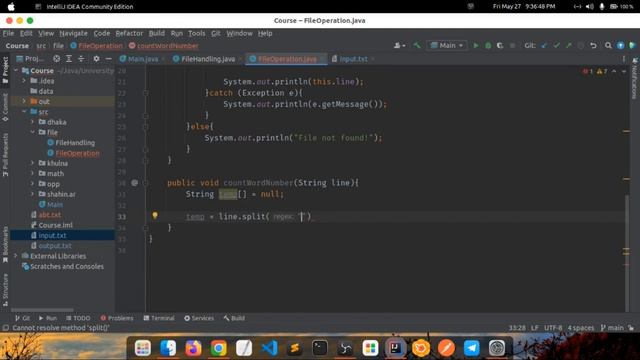Screen dimensions: 640x360
Task: Collapse the src folder
Action: point(24,111)
